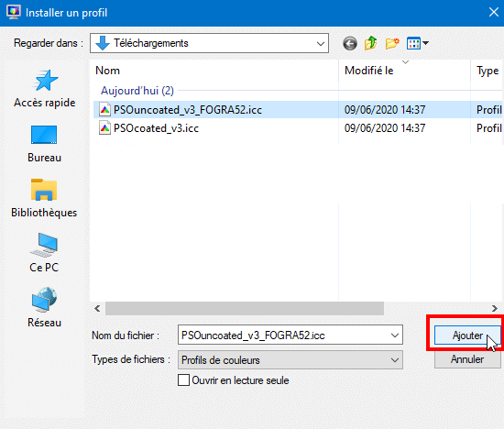Select PSOcoated_v3.icc file name
The height and width of the screenshot is (429, 504).
tap(156, 128)
